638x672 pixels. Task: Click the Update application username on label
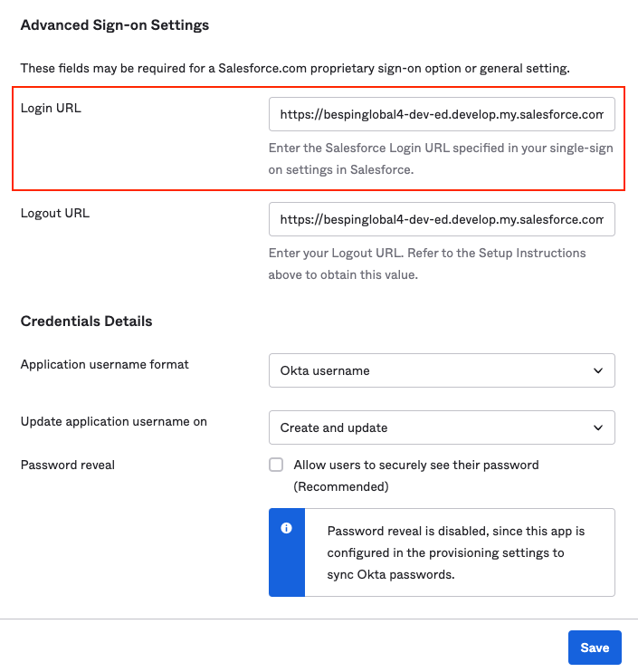pyautogui.click(x=114, y=421)
